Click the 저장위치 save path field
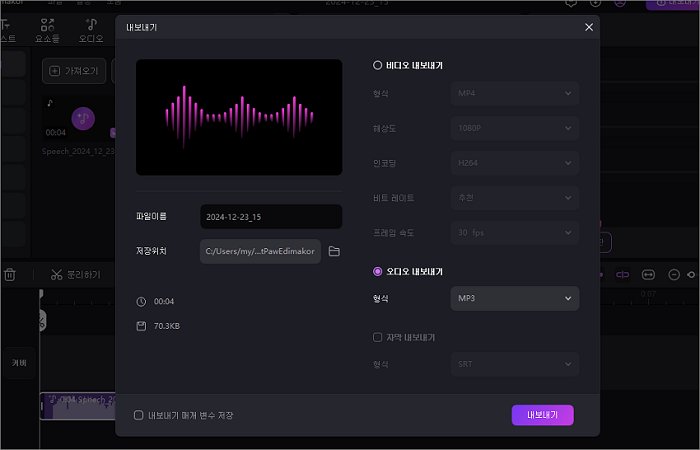The image size is (700, 450). [260, 251]
